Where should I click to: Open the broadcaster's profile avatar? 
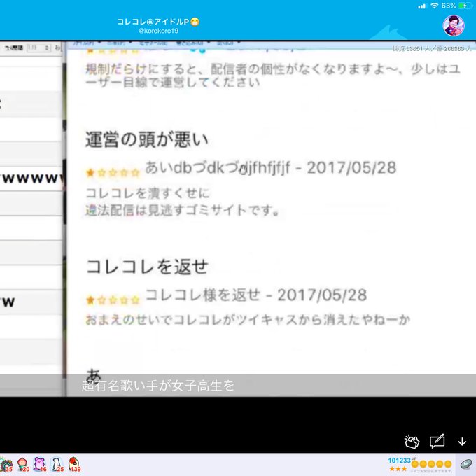coord(453,26)
